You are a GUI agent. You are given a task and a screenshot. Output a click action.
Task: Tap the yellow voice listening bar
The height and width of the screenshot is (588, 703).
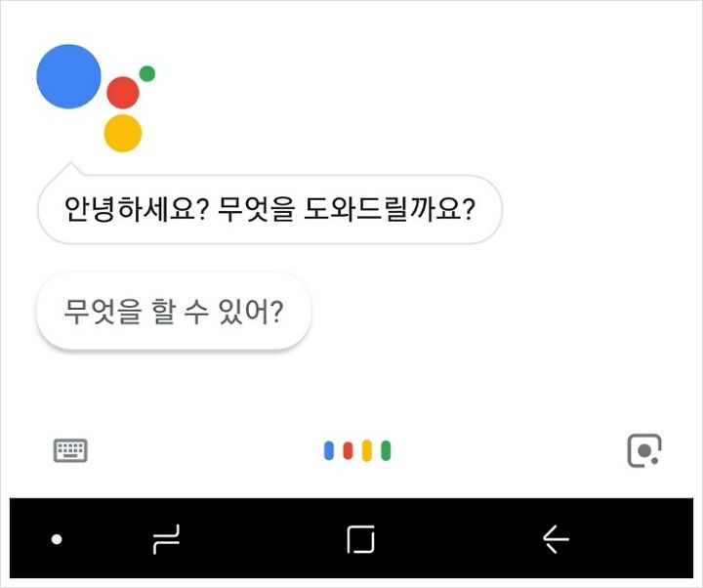(x=367, y=450)
